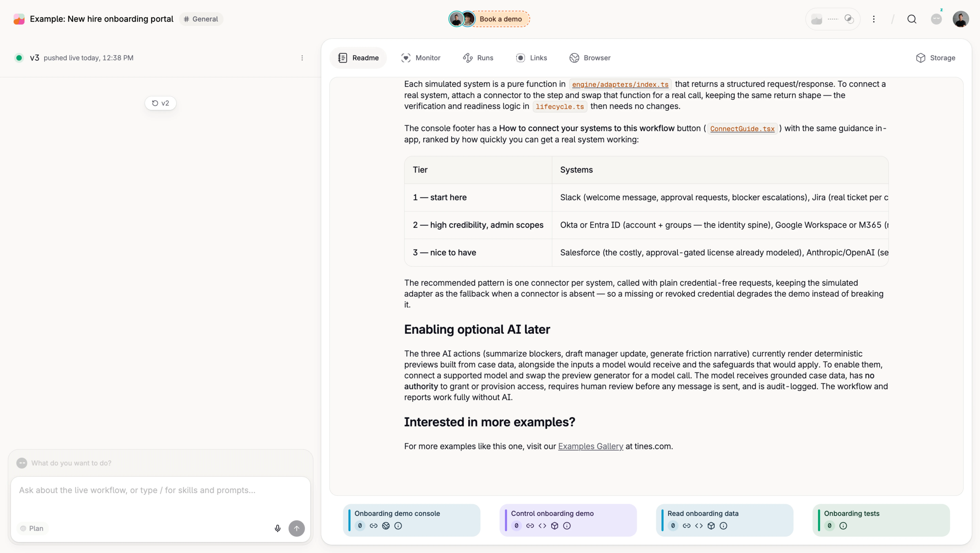Open the Monitor tab
Screen dimensions: 980x553
tap(421, 58)
